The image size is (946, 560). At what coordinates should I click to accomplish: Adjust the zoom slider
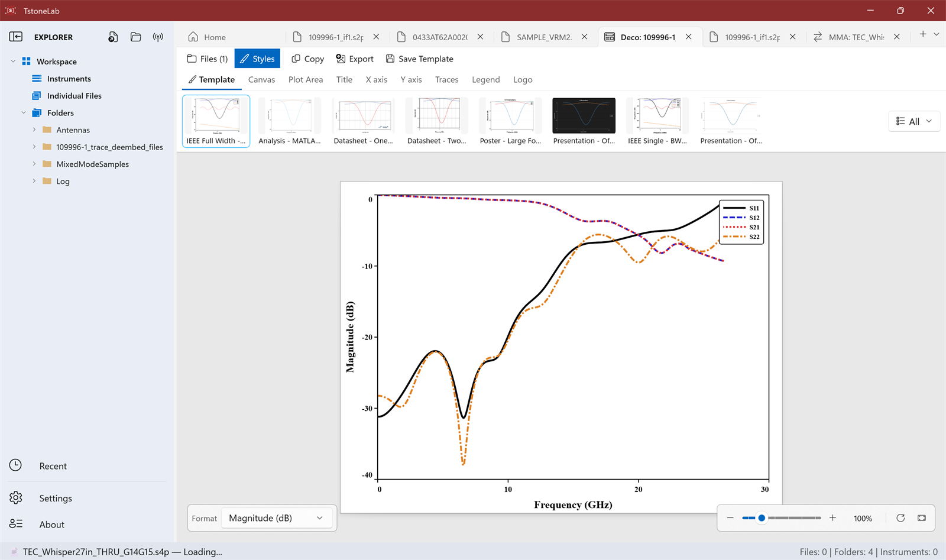click(782, 518)
